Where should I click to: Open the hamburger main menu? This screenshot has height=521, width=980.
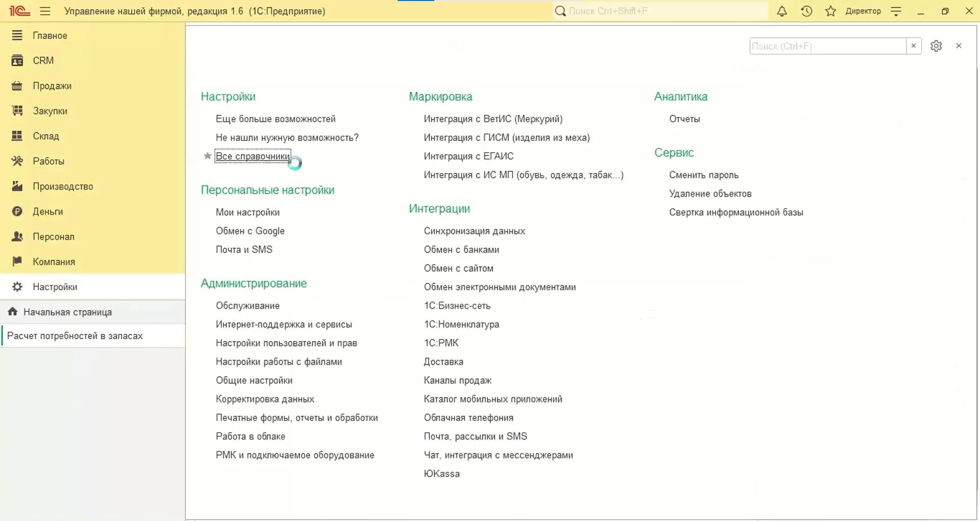click(x=45, y=11)
